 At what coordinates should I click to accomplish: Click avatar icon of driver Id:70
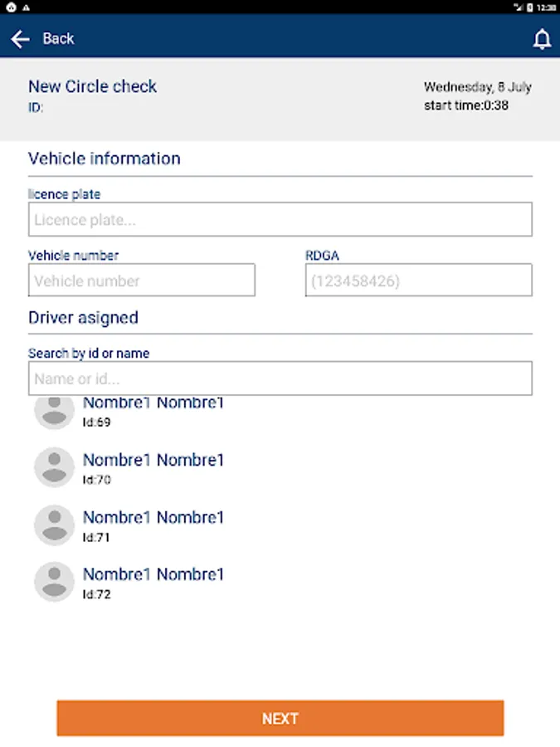[x=54, y=467]
